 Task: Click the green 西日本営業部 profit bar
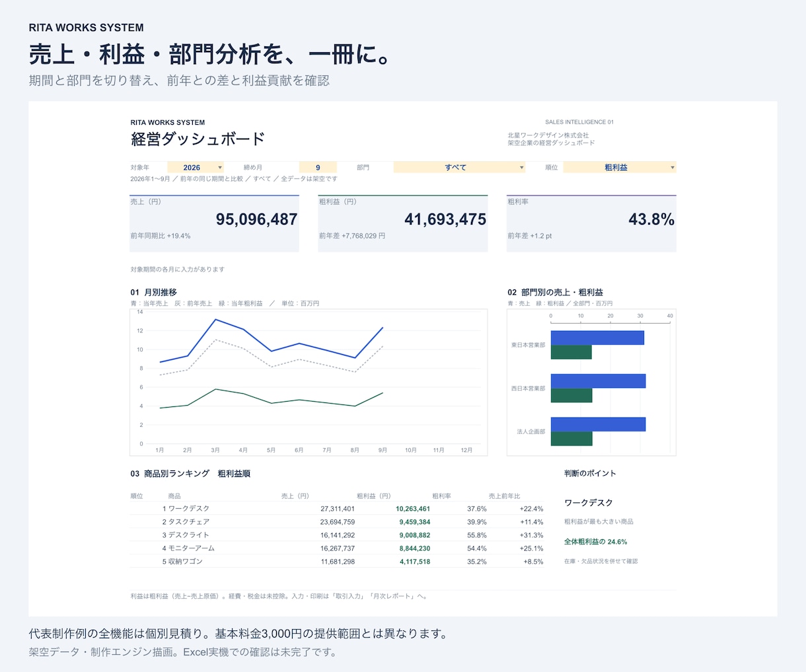571,395
